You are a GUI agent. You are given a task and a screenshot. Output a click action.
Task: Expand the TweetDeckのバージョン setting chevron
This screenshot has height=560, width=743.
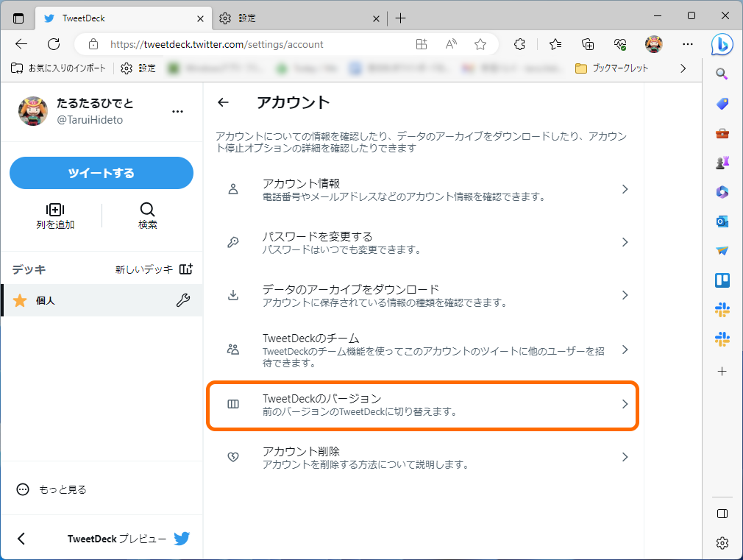click(x=625, y=405)
